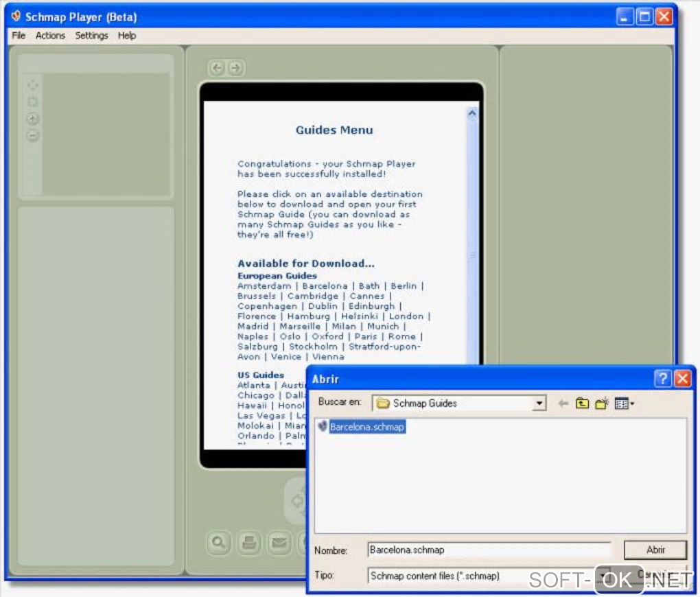This screenshot has width=700, height=597.
Task: Click the Abrir button to open the file
Action: pyautogui.click(x=655, y=550)
